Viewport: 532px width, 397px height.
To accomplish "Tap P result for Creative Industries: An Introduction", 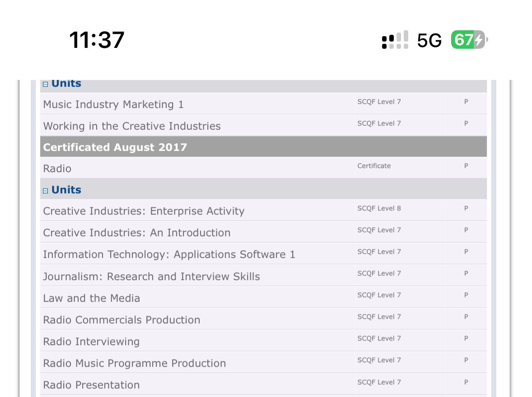I will pos(466,230).
